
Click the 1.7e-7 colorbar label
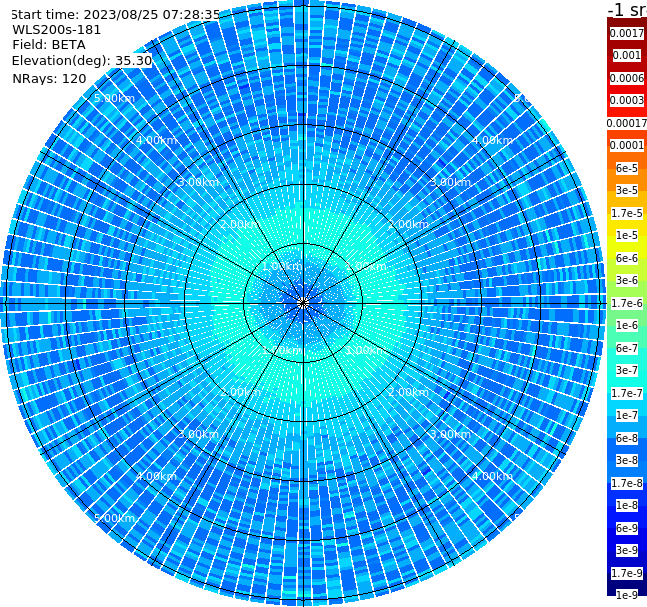627,393
